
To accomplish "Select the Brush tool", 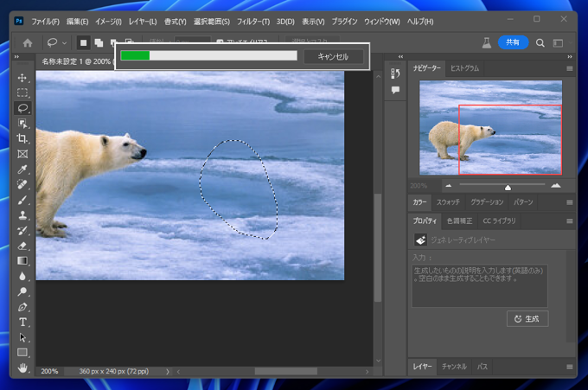I will (22, 200).
